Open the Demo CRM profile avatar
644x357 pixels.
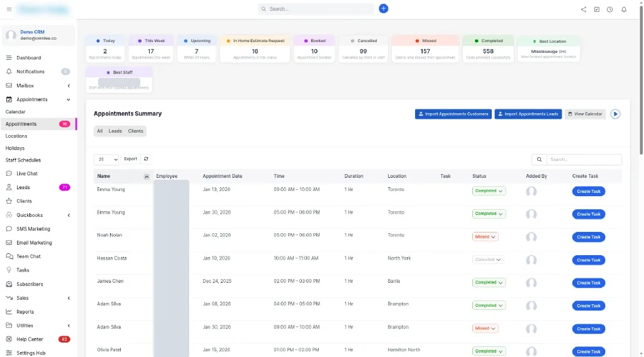point(11,35)
